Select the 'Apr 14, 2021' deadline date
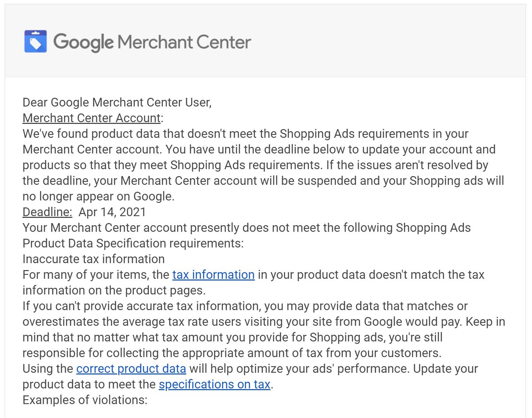The width and height of the screenshot is (532, 418). click(x=112, y=212)
